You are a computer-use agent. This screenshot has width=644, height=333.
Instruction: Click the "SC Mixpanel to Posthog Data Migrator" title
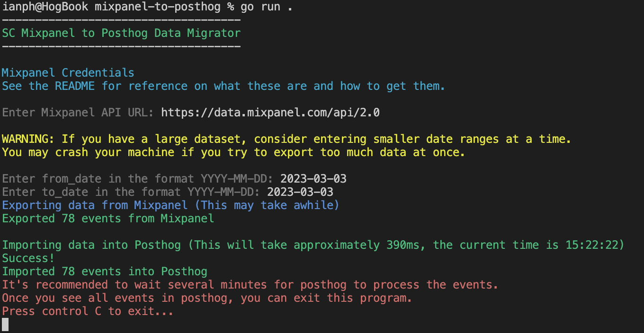click(x=121, y=33)
